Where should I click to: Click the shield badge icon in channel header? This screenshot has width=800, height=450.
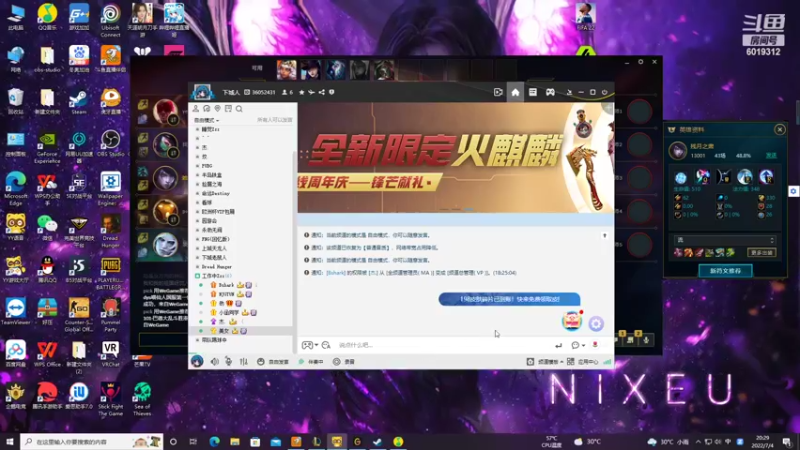tap(332, 92)
